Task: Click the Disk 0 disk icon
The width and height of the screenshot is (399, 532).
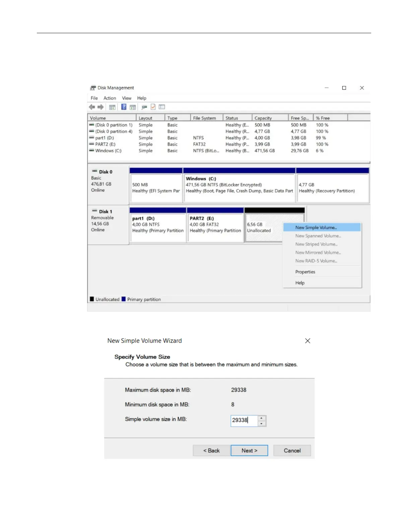Action: [x=94, y=171]
